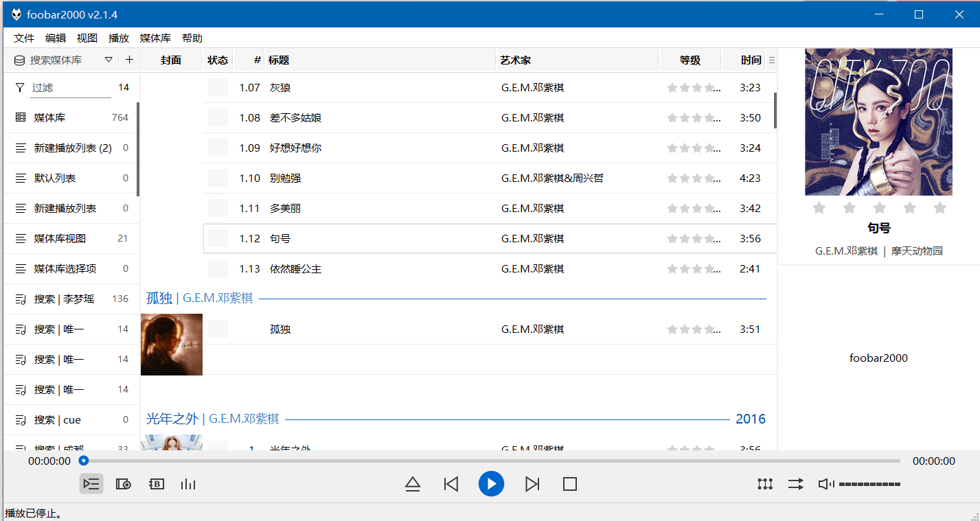Open the album art view icon in bottom toolbar
This screenshot has height=521, width=980.
124,484
